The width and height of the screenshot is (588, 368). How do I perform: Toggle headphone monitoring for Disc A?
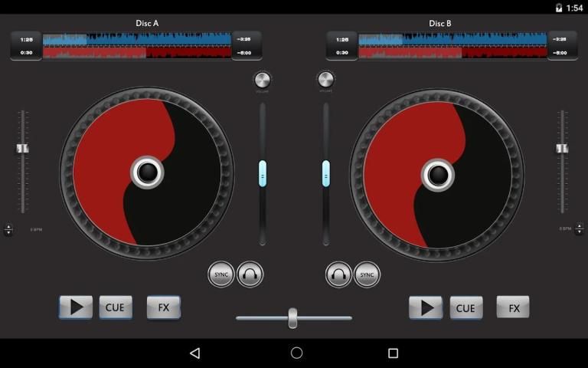(250, 274)
